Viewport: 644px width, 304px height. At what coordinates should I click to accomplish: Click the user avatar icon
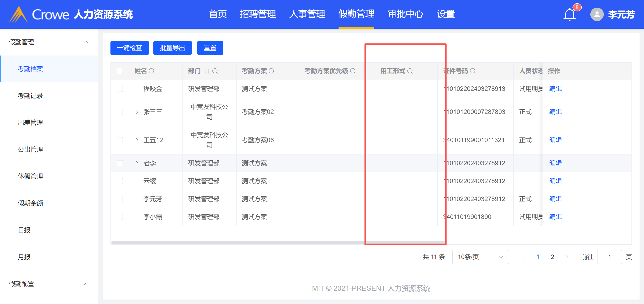pos(597,15)
